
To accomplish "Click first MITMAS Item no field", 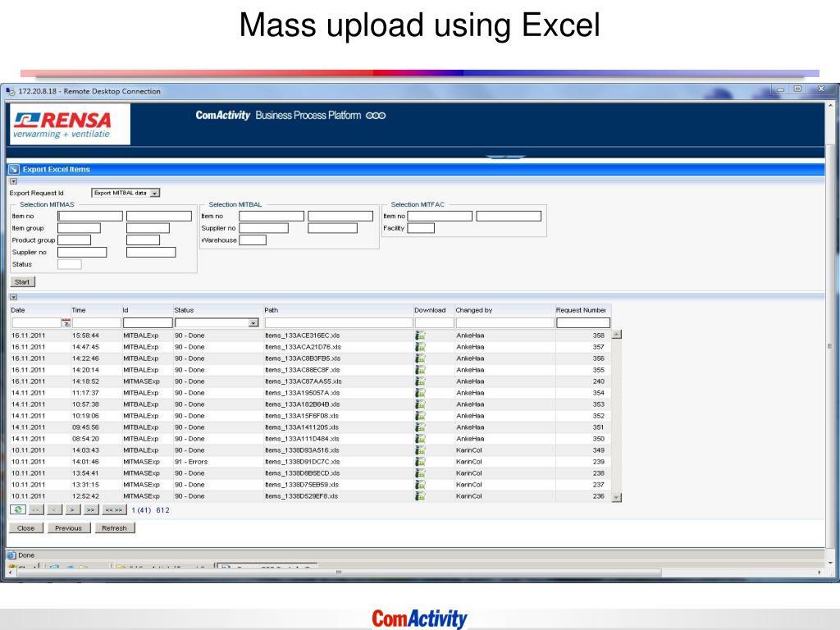I will [x=90, y=216].
